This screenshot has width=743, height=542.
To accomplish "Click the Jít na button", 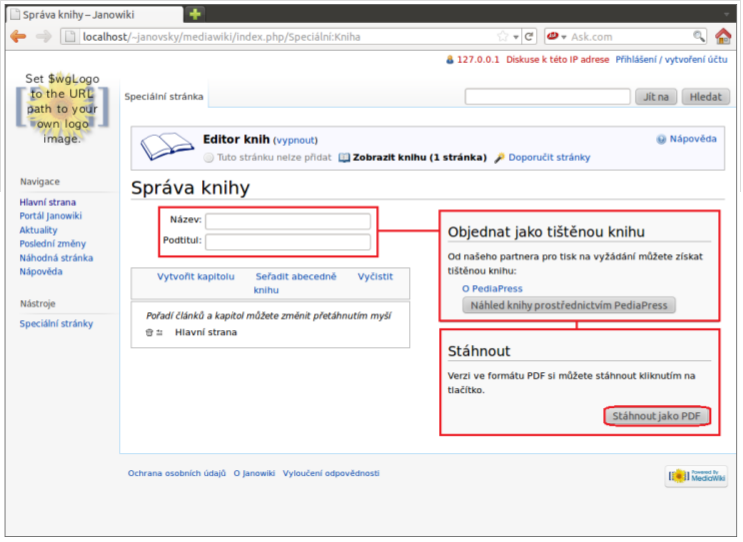I will click(x=656, y=97).
